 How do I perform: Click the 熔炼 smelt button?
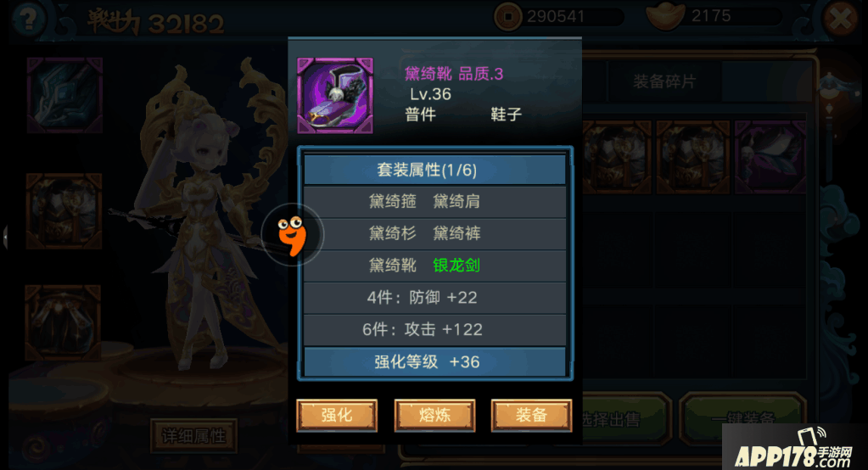pyautogui.click(x=434, y=415)
